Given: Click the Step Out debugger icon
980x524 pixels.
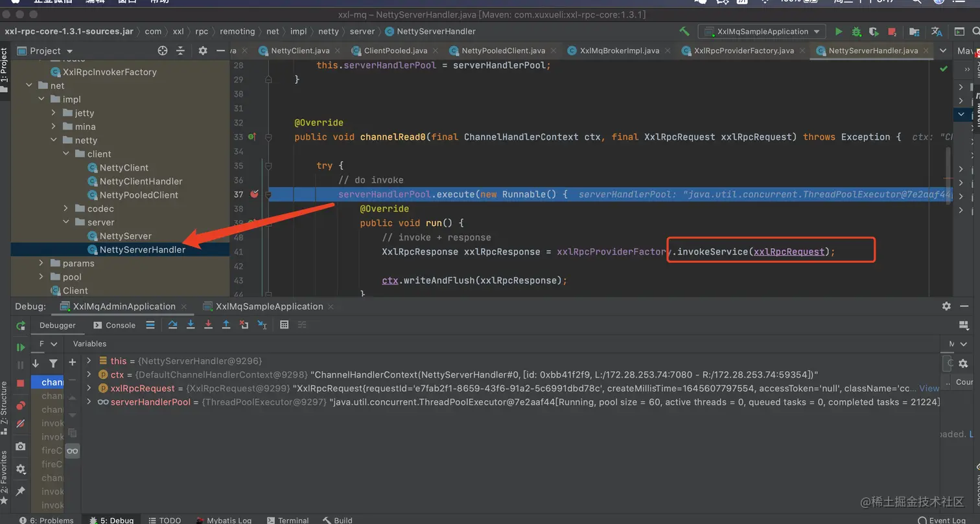Looking at the screenshot, I should [x=226, y=325].
